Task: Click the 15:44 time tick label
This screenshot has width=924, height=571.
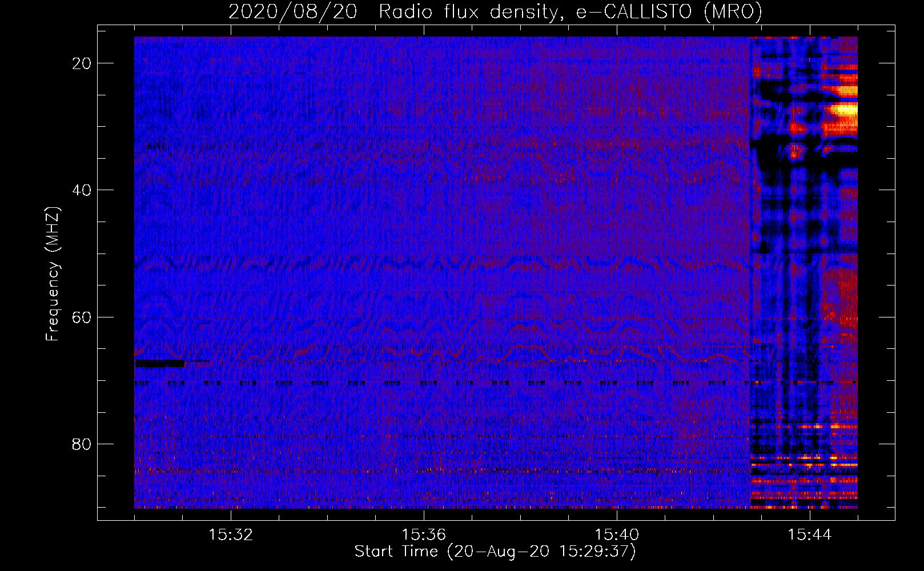Action: (810, 535)
